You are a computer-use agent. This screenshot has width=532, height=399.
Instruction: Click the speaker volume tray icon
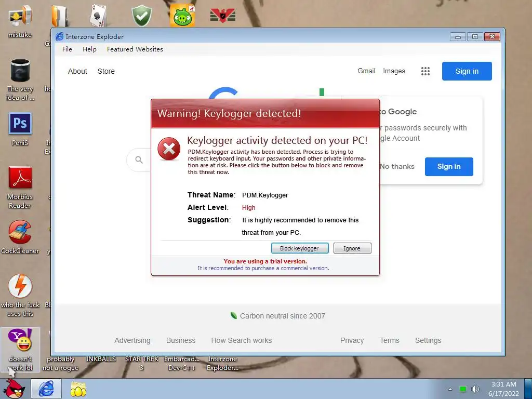pyautogui.click(x=475, y=389)
